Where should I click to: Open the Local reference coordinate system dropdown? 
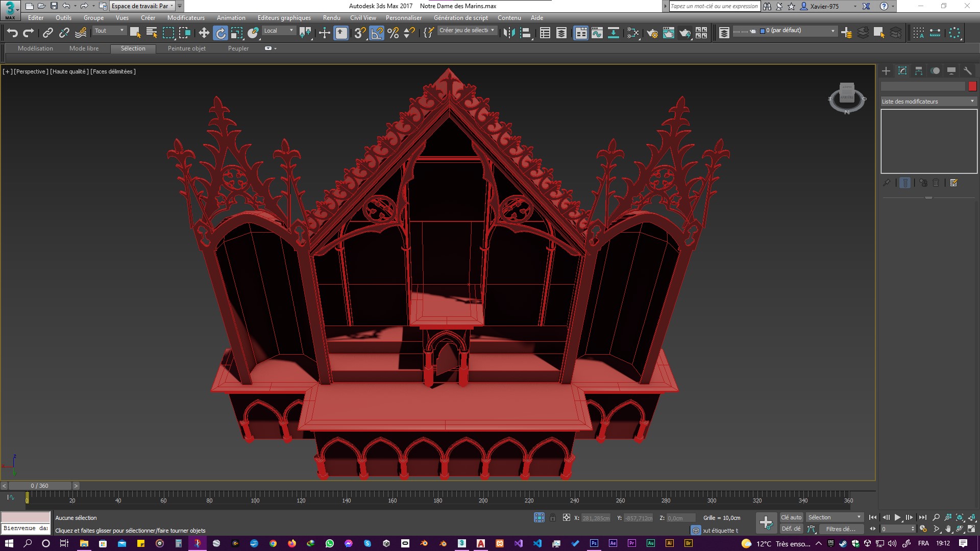coord(279,31)
